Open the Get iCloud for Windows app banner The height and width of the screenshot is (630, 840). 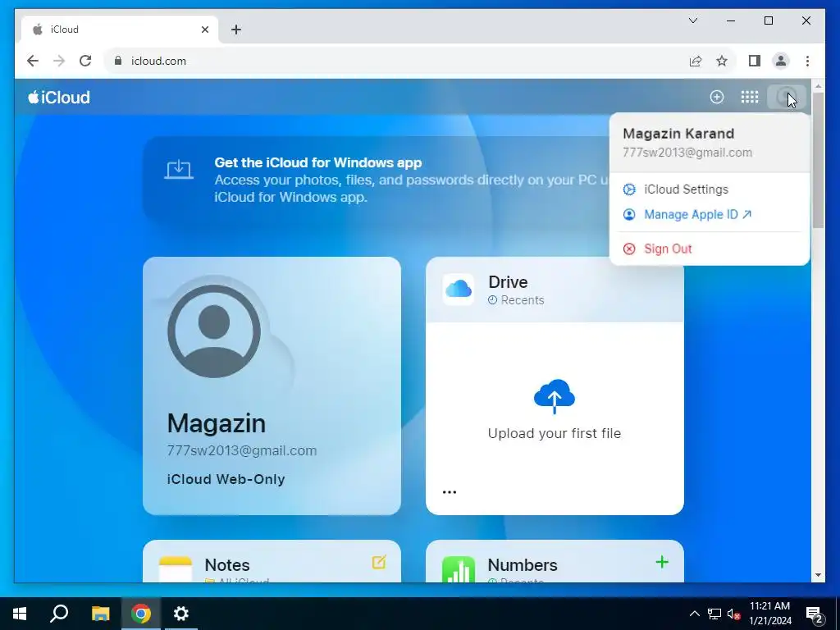pos(375,180)
